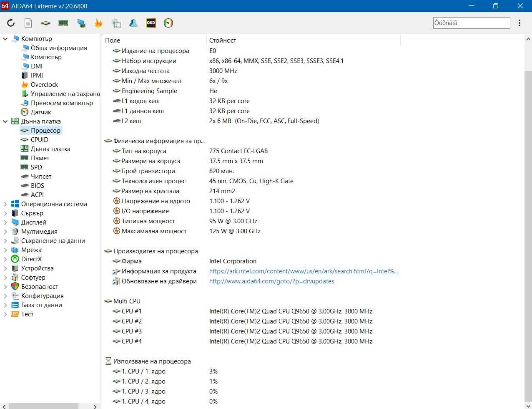Click the Използване на процесора header
The width and height of the screenshot is (532, 409).
[x=152, y=361]
